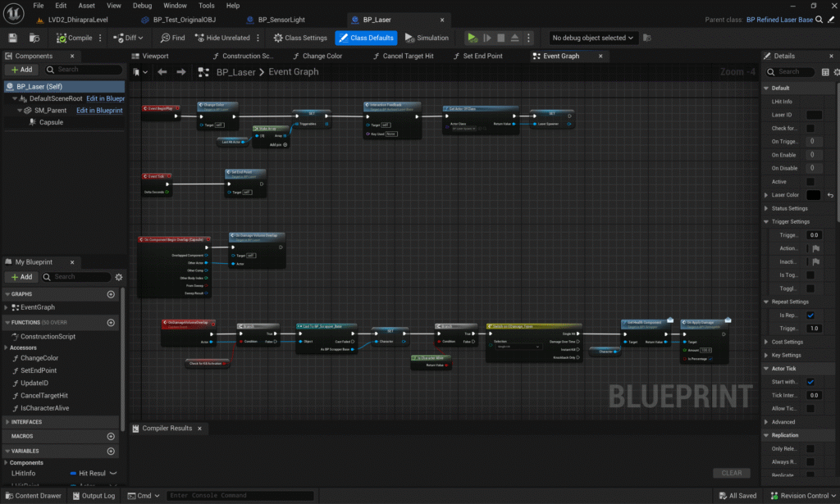Screen dimensions: 840x504
Task: Select the IsCharacterAlive function
Action: point(44,408)
